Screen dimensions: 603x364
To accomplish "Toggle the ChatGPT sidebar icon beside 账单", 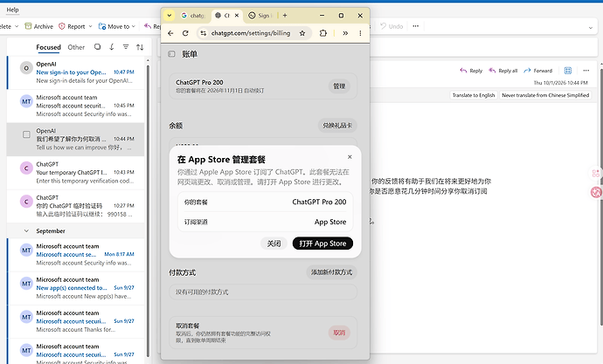I will click(x=171, y=54).
